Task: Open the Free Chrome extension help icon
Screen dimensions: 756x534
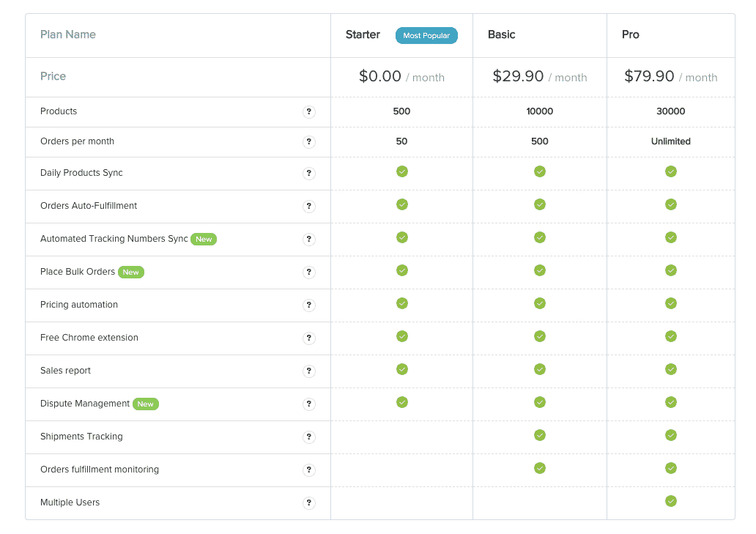Action: click(309, 338)
